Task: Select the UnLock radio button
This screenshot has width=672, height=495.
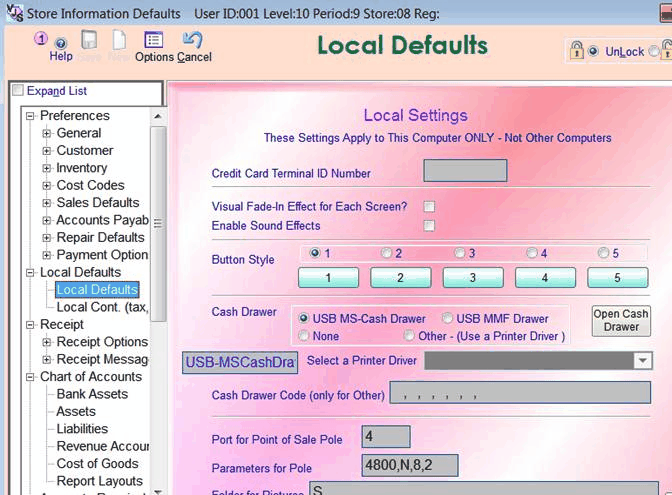Action: coord(593,51)
